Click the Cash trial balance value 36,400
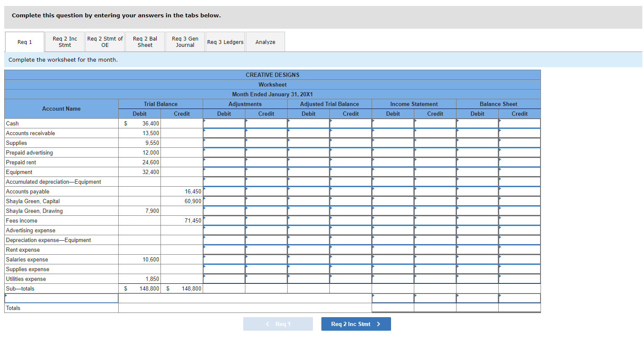Image resolution: width=644 pixels, height=337 pixels. point(151,123)
